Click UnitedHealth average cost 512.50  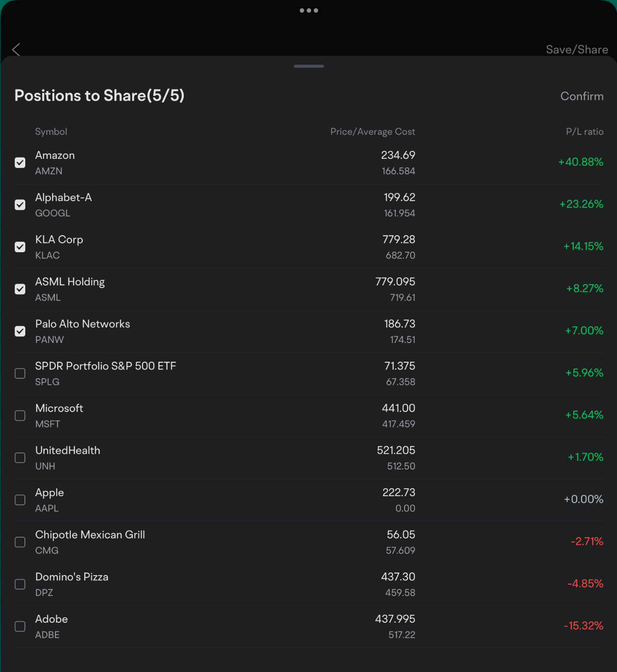[x=401, y=466]
